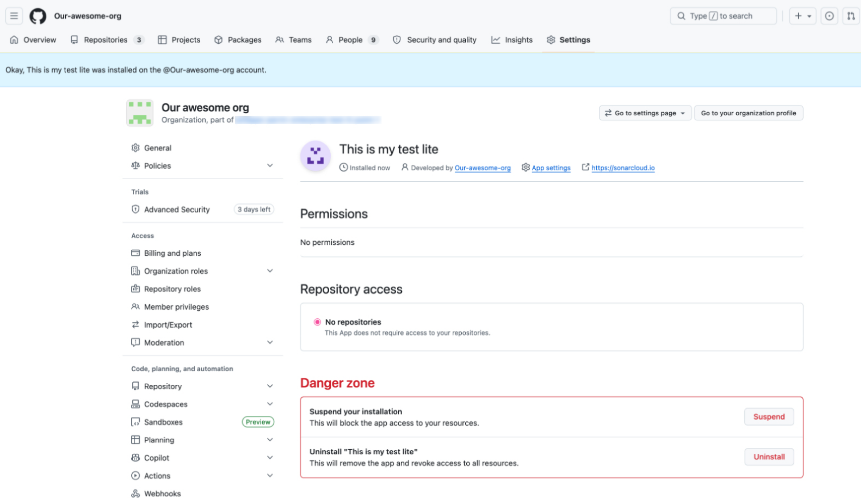Open Go to settings page dropdown
861x504 pixels.
point(645,113)
